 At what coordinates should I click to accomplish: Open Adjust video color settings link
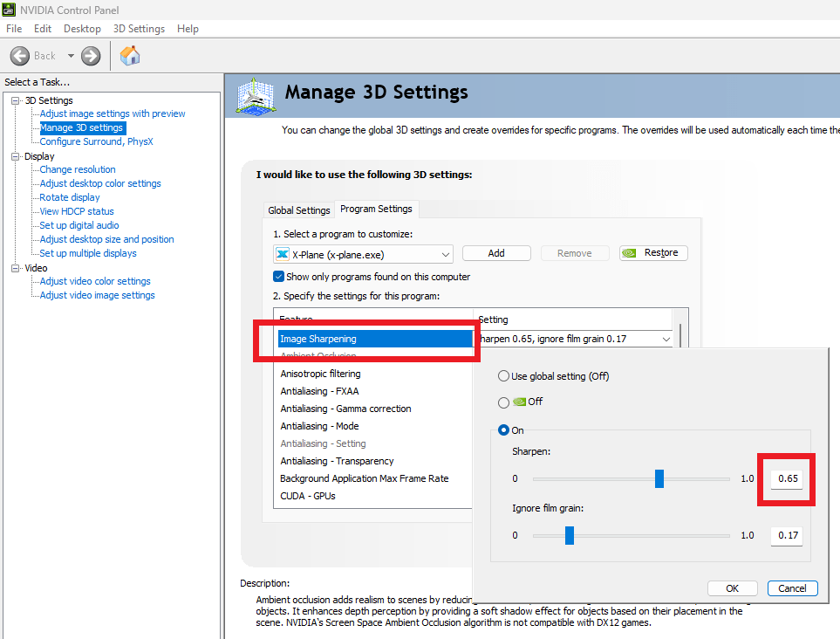[x=95, y=281]
